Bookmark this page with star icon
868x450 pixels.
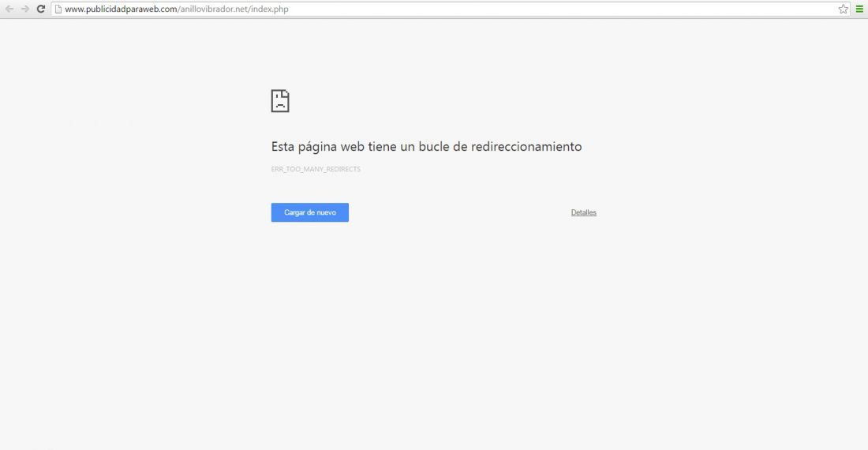(x=843, y=9)
